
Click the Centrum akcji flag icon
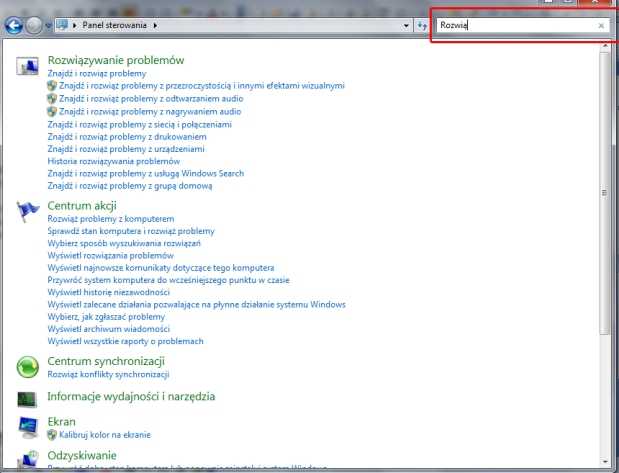coord(28,211)
